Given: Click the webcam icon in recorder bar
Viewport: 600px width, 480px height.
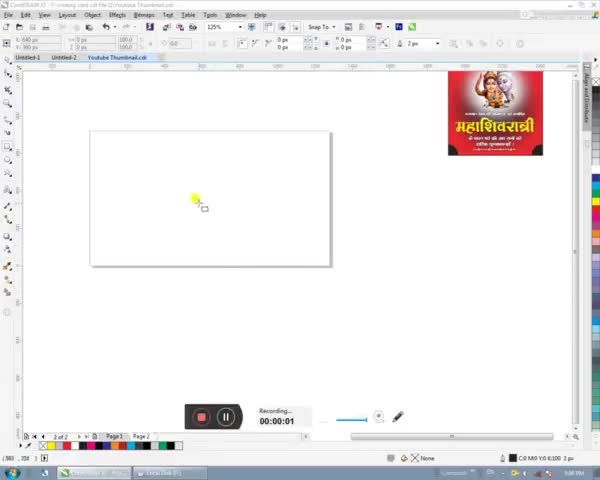Looking at the screenshot, I should [x=378, y=416].
